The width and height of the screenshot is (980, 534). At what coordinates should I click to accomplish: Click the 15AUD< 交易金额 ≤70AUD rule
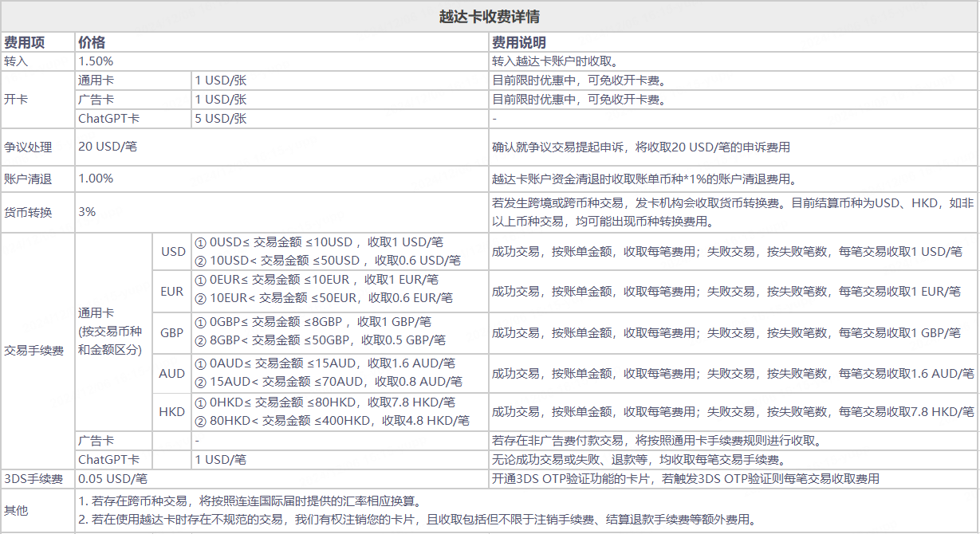click(x=329, y=382)
